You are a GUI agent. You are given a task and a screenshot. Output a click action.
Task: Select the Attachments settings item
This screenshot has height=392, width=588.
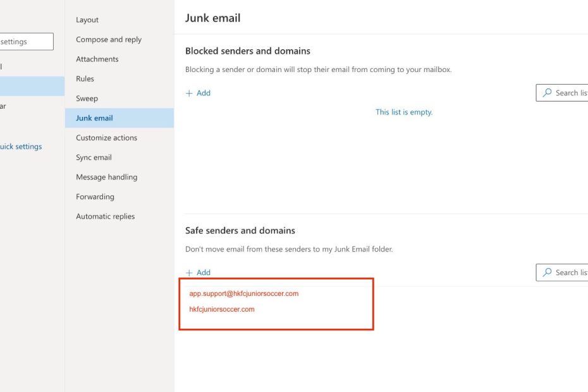click(97, 59)
